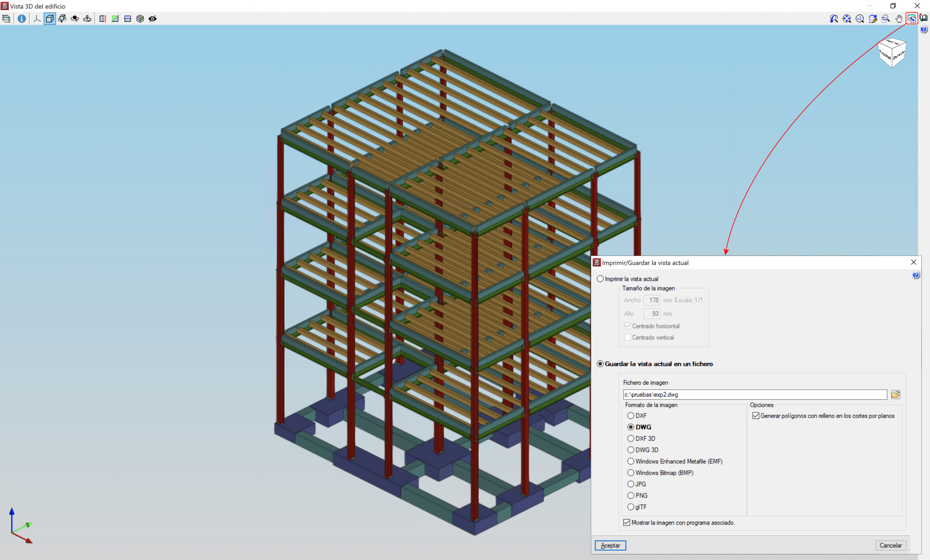Click the navigation cube in the corner
The image size is (930, 560).
coord(892,53)
